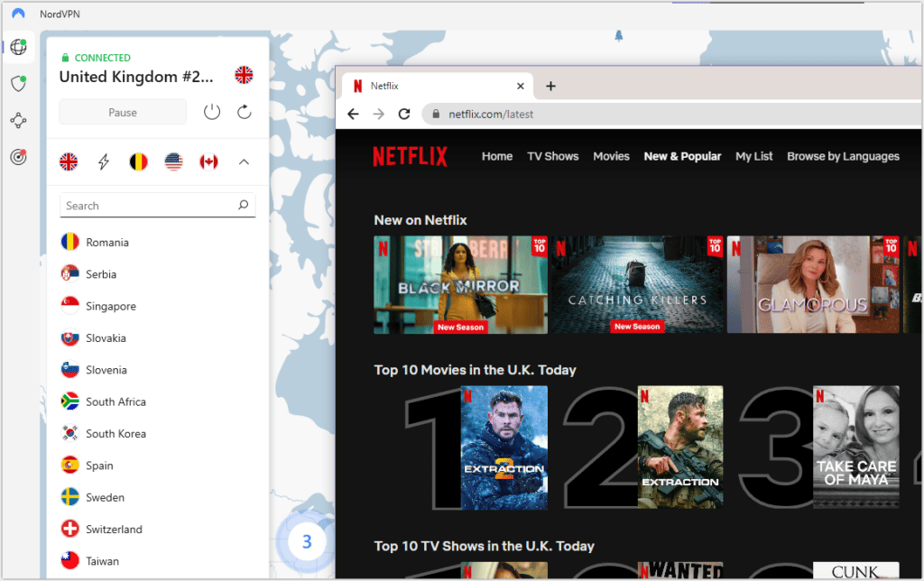The width and height of the screenshot is (924, 581).
Task: Click the server Search field
Action: (149, 206)
